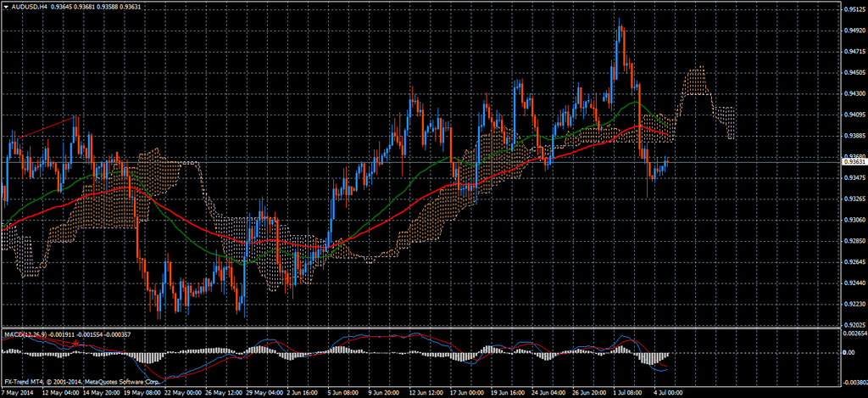Click the MACD zero level 0.00 label
This screenshot has width=868, height=398.
coord(849,352)
